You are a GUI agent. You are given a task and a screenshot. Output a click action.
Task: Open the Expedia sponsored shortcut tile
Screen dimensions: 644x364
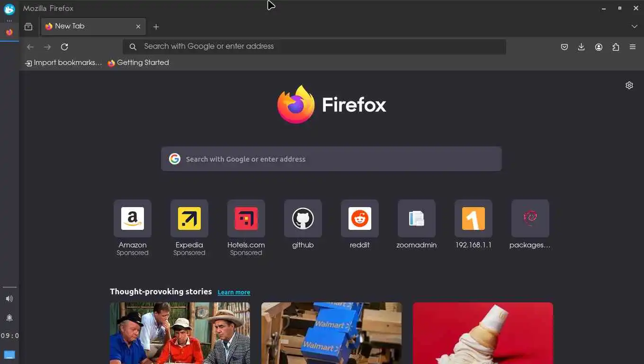pos(189,218)
